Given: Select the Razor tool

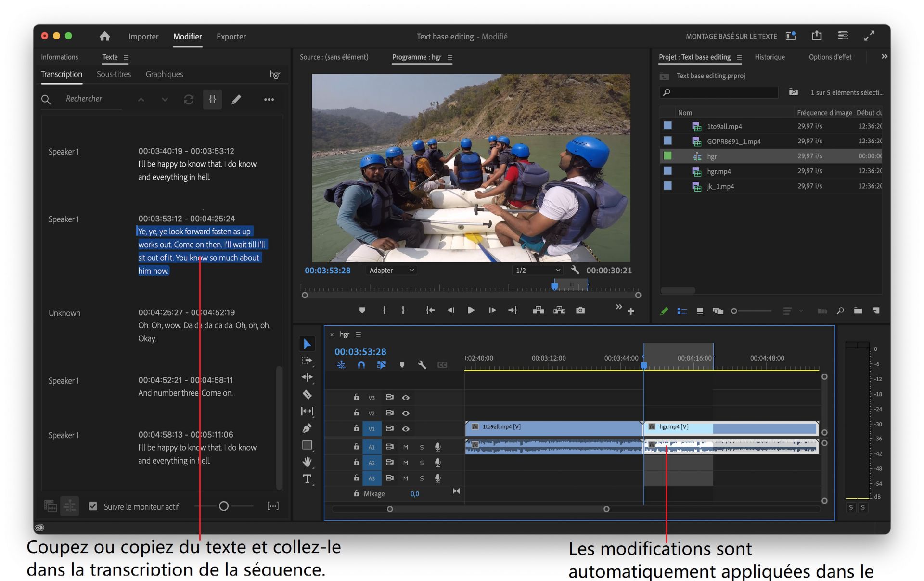Looking at the screenshot, I should 308,394.
